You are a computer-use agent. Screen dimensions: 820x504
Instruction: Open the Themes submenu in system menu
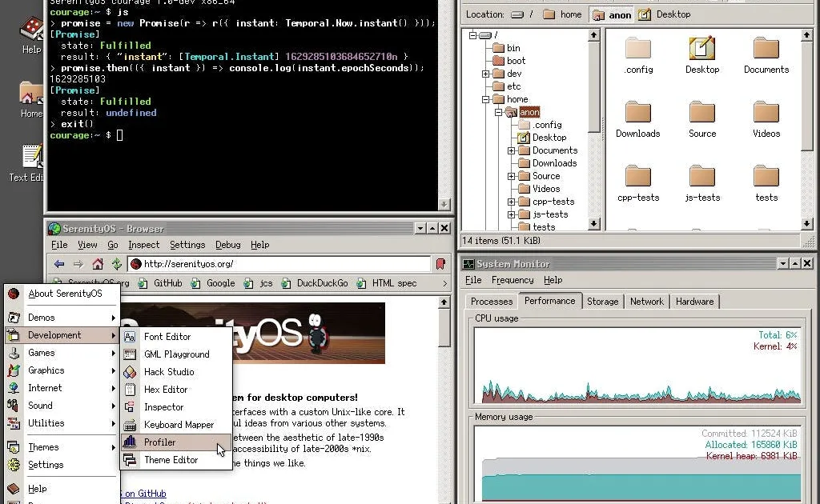click(x=62, y=447)
